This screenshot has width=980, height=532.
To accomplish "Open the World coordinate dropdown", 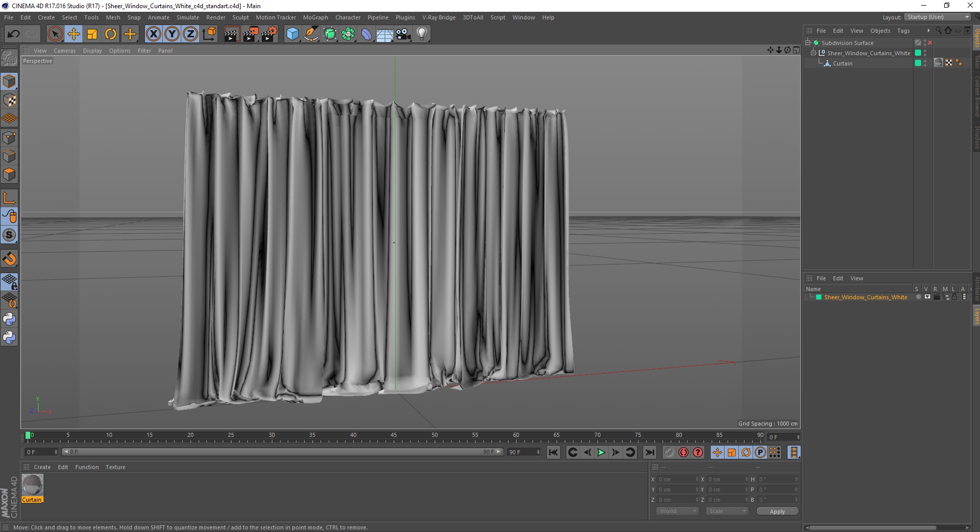I will click(x=677, y=511).
